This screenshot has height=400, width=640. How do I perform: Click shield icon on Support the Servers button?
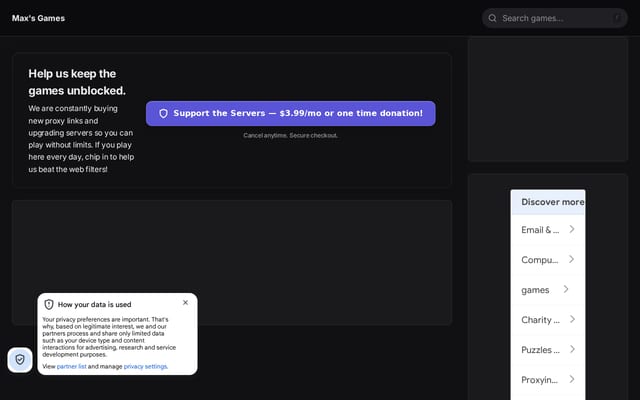pyautogui.click(x=163, y=113)
